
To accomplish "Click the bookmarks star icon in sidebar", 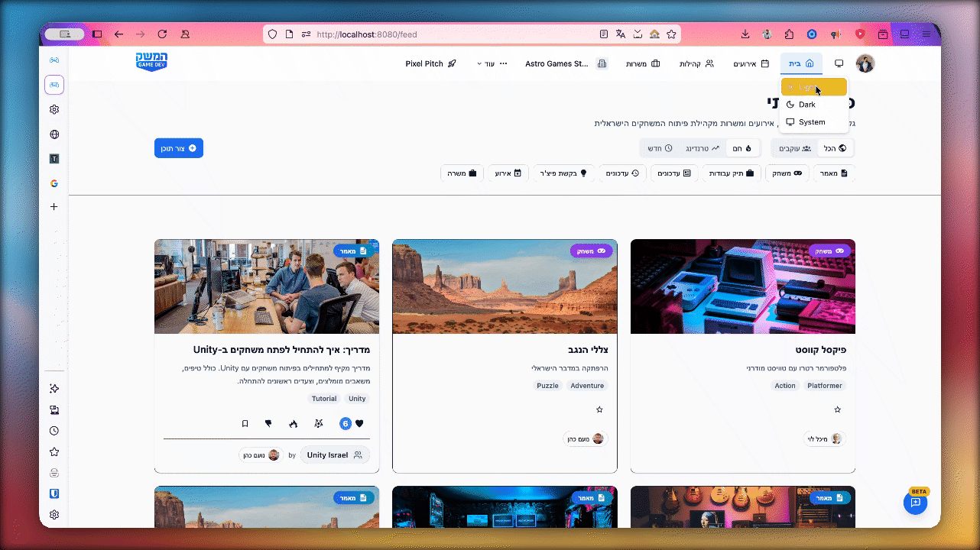I will click(x=54, y=452).
